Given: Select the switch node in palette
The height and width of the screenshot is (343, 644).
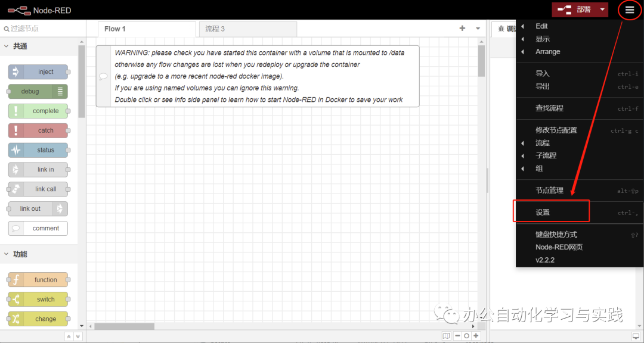Looking at the screenshot, I should (x=38, y=300).
